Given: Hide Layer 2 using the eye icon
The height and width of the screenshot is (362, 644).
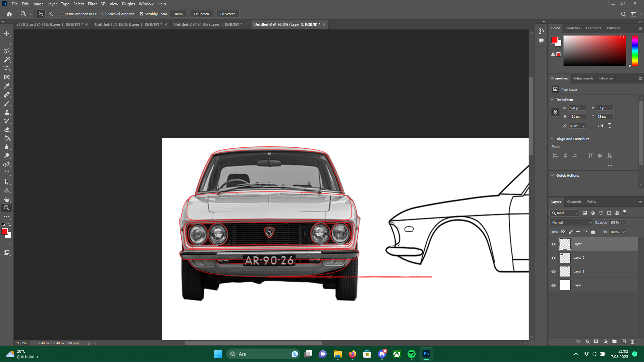Looking at the screenshot, I should pos(553,258).
